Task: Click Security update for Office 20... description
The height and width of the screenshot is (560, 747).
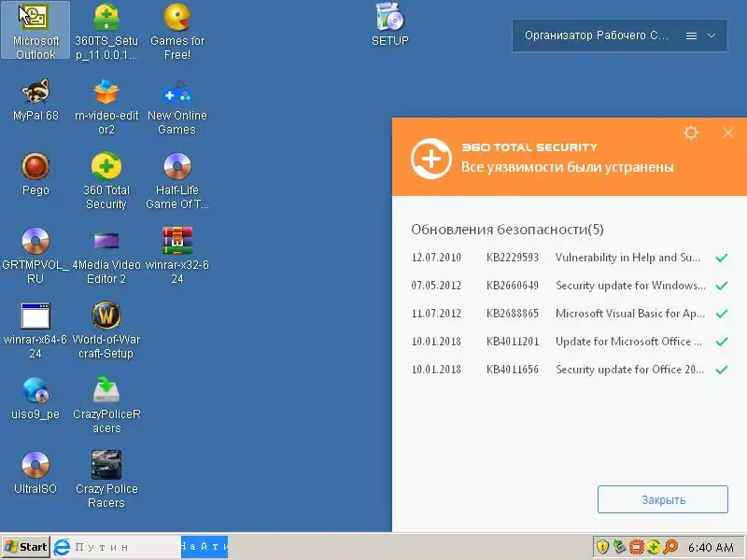Action: (x=629, y=370)
